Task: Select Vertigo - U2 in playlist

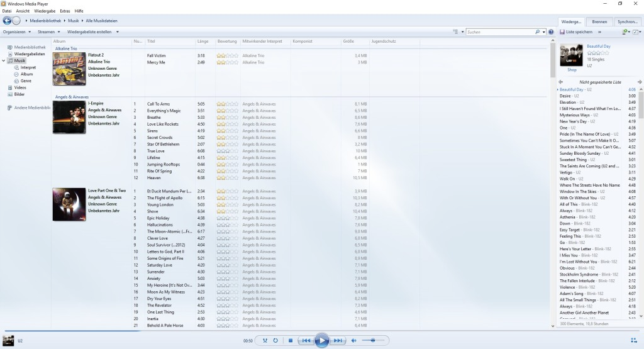Action: [570, 172]
